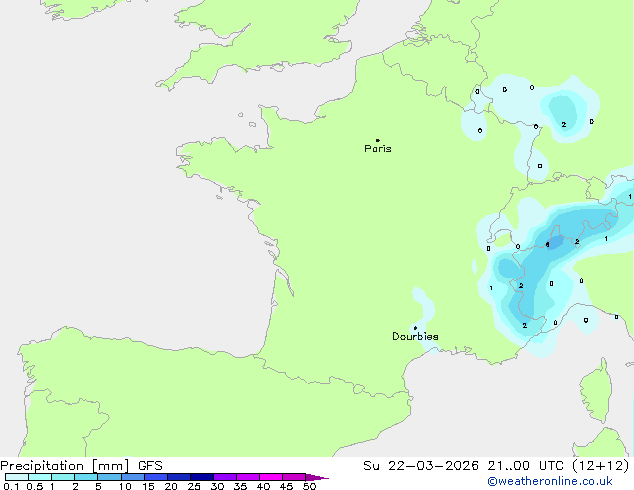Click the 'UTC' label
This screenshot has height=490, width=634.
click(x=551, y=466)
